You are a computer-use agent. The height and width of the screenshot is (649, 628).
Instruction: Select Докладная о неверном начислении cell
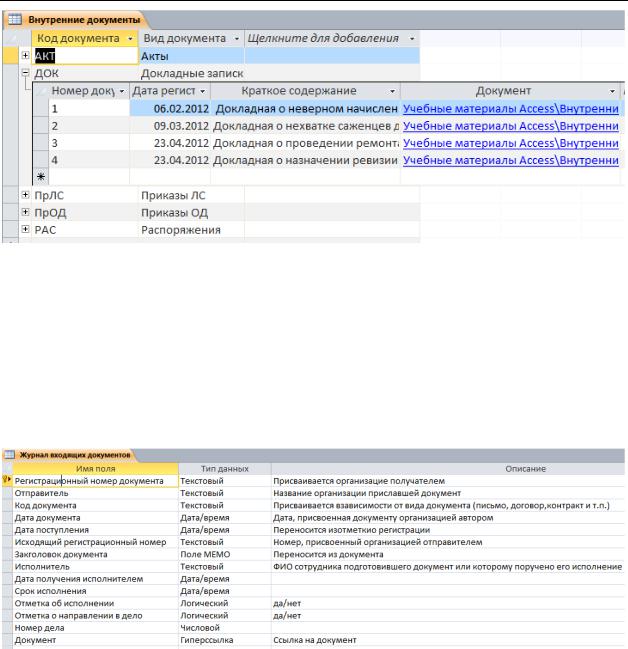click(306, 109)
